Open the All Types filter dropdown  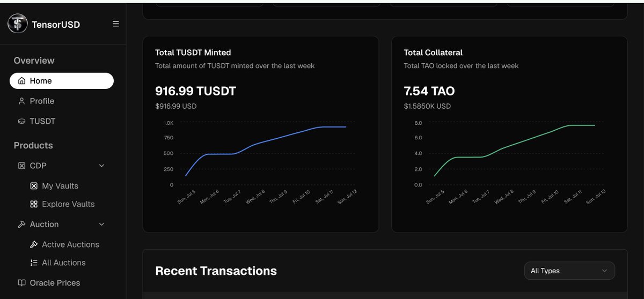coord(569,271)
